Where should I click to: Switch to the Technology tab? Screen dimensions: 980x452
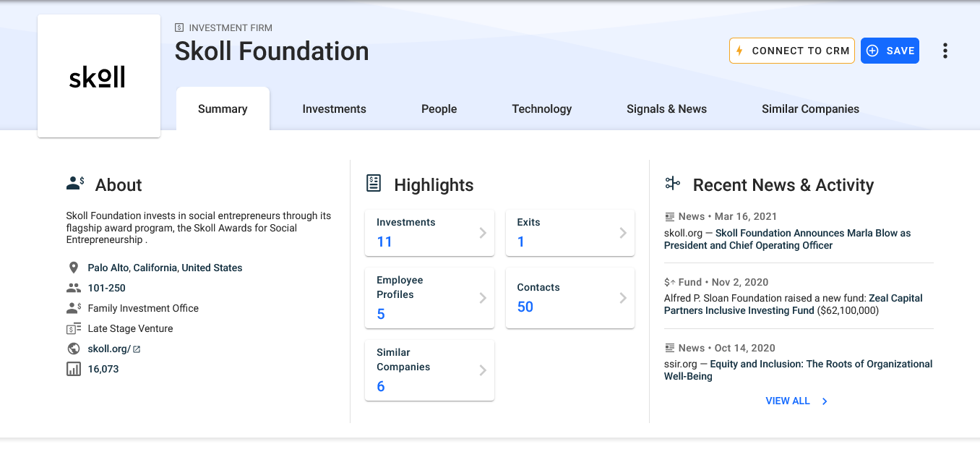(542, 109)
